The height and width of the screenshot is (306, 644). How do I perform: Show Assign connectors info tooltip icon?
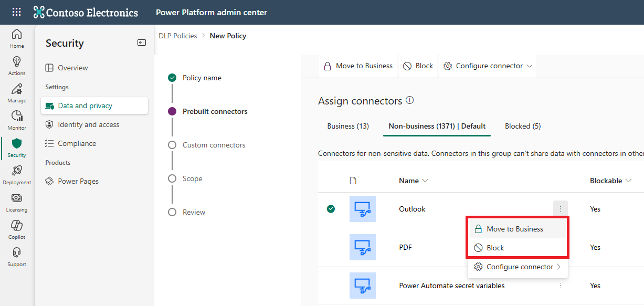coord(410,100)
